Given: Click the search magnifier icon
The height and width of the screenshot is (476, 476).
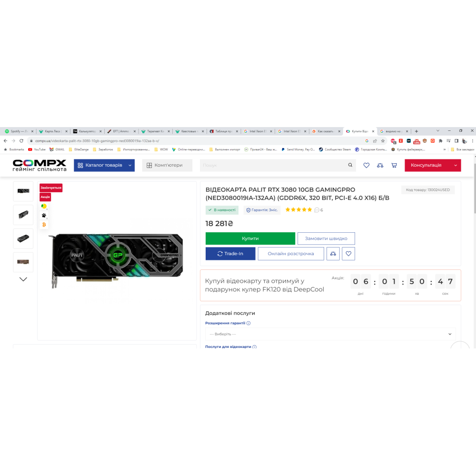Looking at the screenshot, I should (350, 165).
